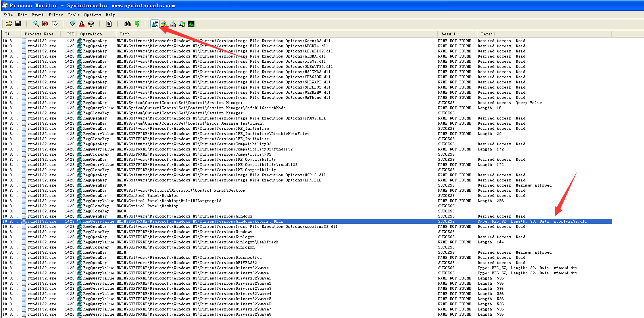The height and width of the screenshot is (318, 644).
Task: Click the Time column header
Action: (11, 34)
